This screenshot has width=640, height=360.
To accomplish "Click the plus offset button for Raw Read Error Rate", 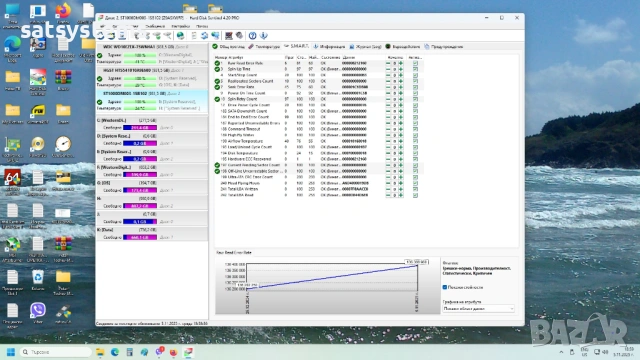I will (401, 63).
